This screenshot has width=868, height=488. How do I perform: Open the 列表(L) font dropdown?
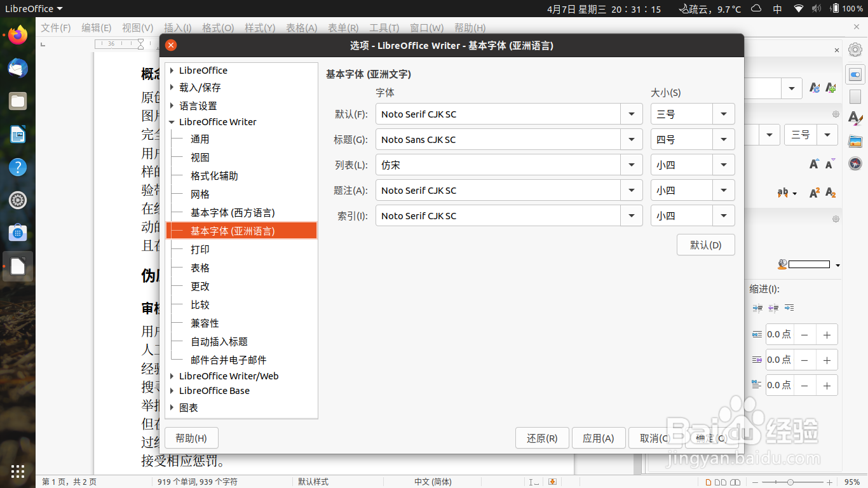click(x=632, y=165)
